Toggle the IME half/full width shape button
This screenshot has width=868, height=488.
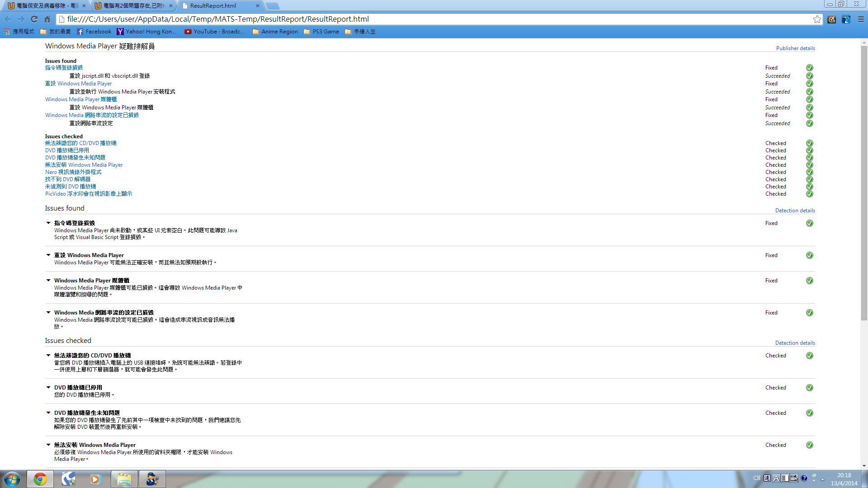785,478
